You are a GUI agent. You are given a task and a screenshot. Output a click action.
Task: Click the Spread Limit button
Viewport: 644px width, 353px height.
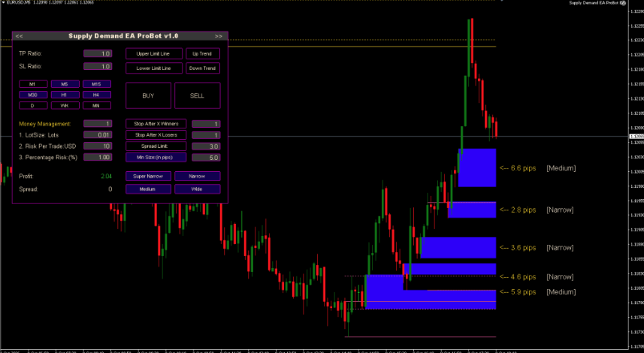pyautogui.click(x=156, y=146)
